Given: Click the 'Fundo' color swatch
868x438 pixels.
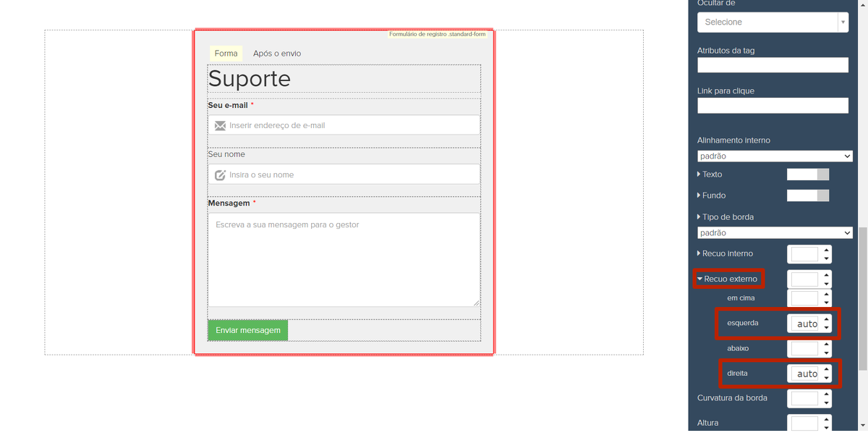Looking at the screenshot, I should click(x=807, y=195).
